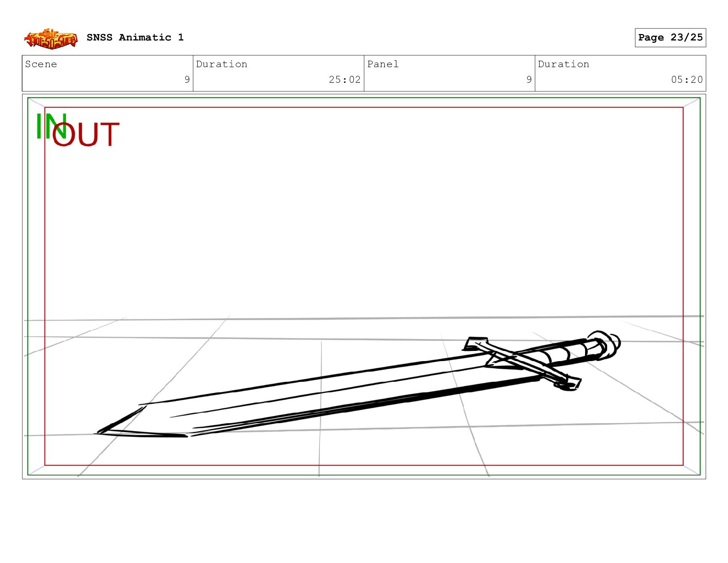Screen dimensions: 728x563
Task: Click the 'Scene' header label
Action: click(x=41, y=64)
